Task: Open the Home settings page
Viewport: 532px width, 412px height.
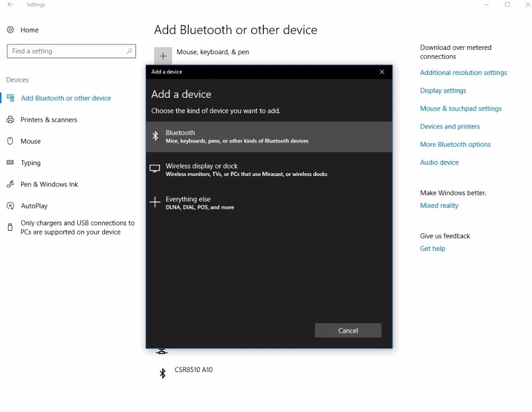Action: 29,30
